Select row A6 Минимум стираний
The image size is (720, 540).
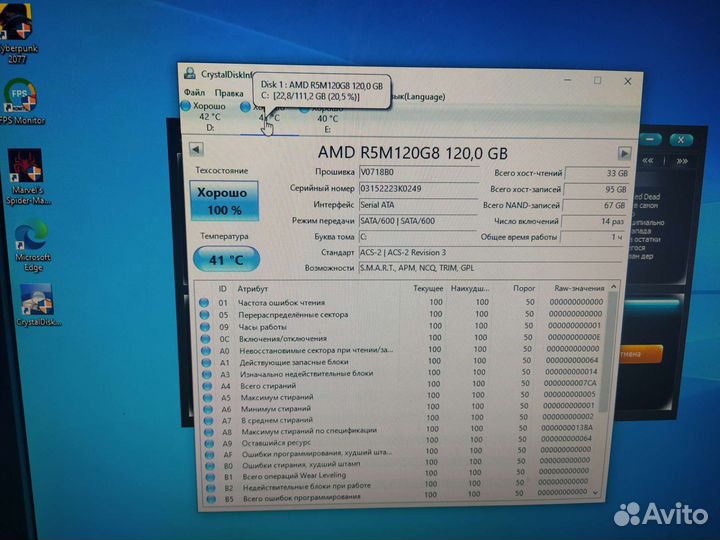[402, 407]
